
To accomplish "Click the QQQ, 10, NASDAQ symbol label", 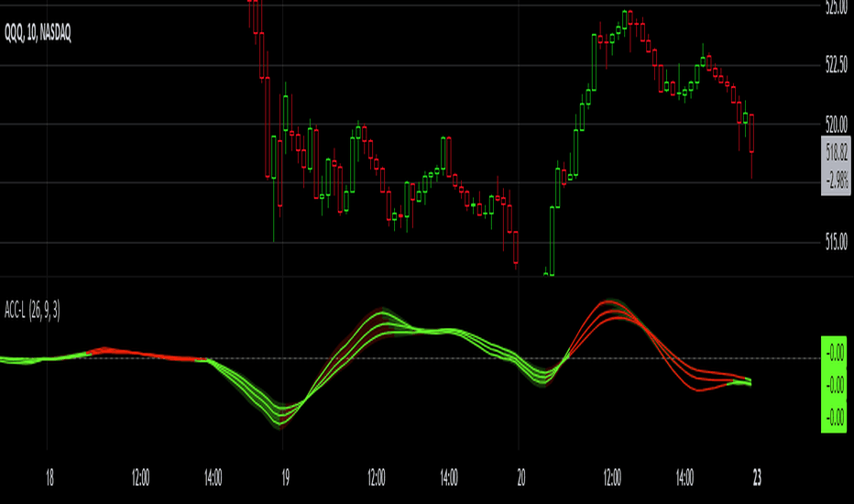I will click(x=38, y=33).
